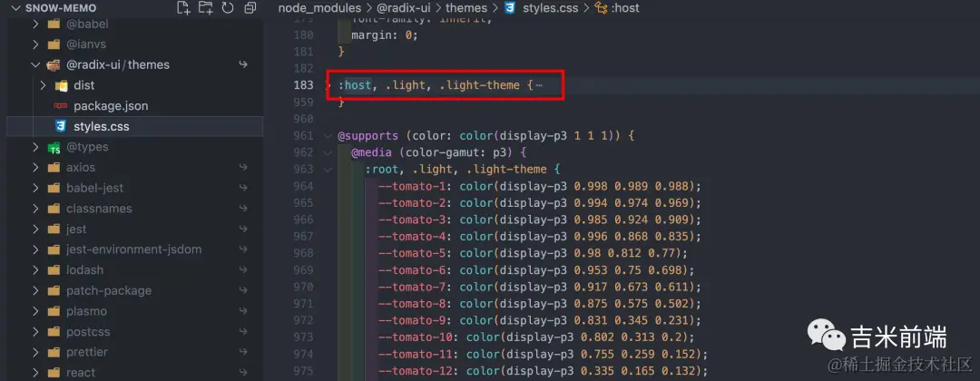
Task: Fold the :root block at line 963
Action: click(x=328, y=170)
